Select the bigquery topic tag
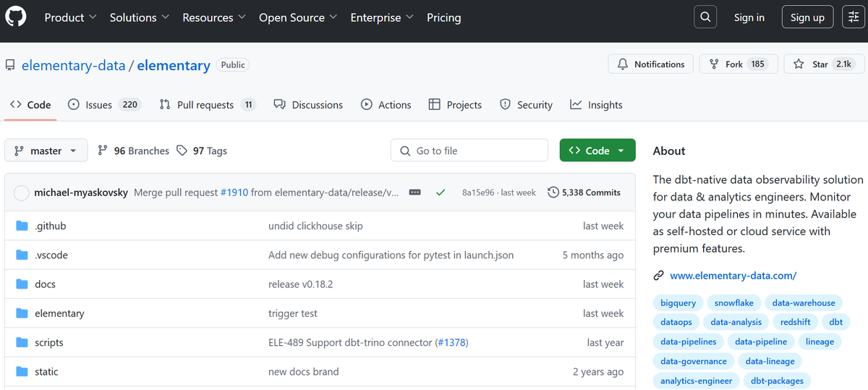The image size is (868, 390). [x=678, y=303]
